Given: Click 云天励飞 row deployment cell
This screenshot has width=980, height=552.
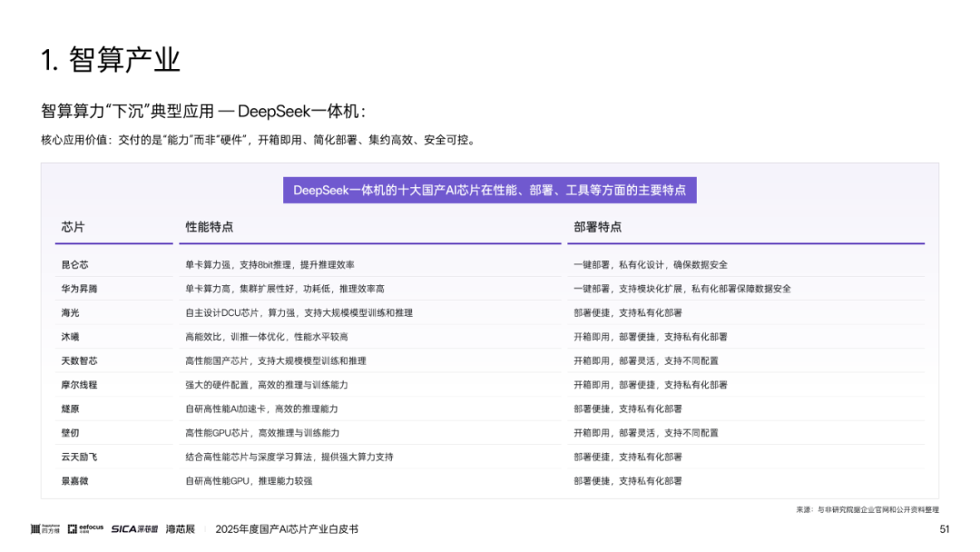Looking at the screenshot, I should coord(628,457).
